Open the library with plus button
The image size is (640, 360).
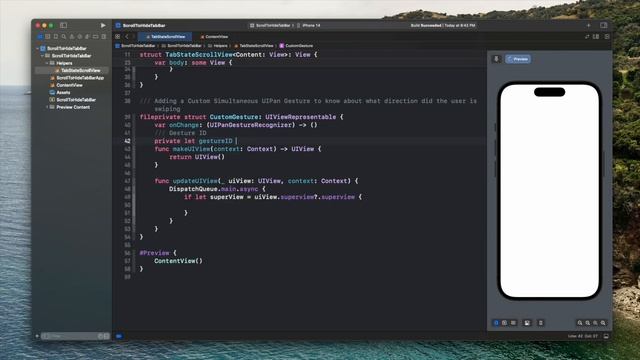[x=589, y=25]
